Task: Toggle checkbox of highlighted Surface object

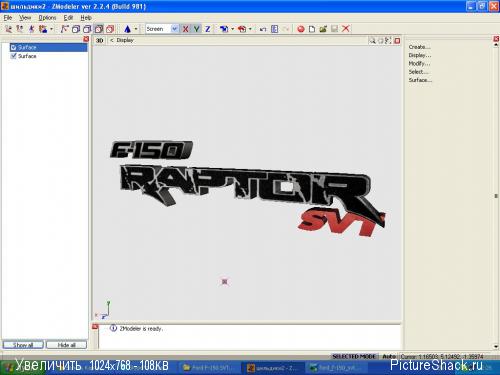Action: pyautogui.click(x=13, y=47)
